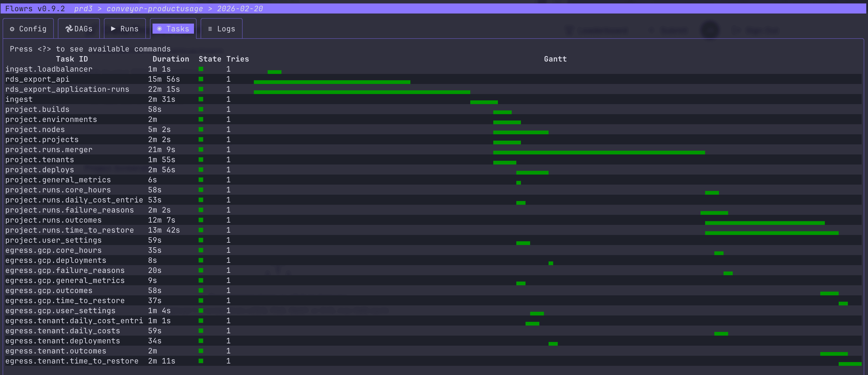Click the radio circle icon on the Tasks tab
This screenshot has width=868, height=375.
pos(160,28)
